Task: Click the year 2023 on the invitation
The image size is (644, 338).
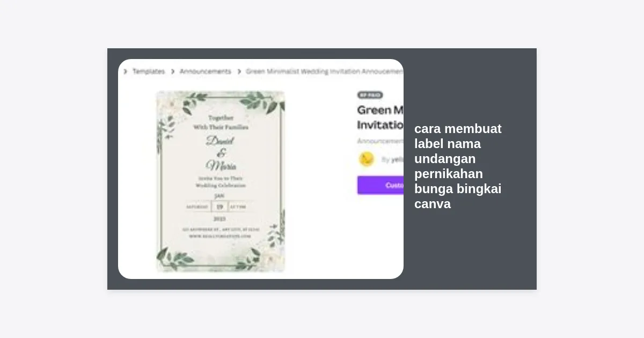Action: tap(219, 219)
